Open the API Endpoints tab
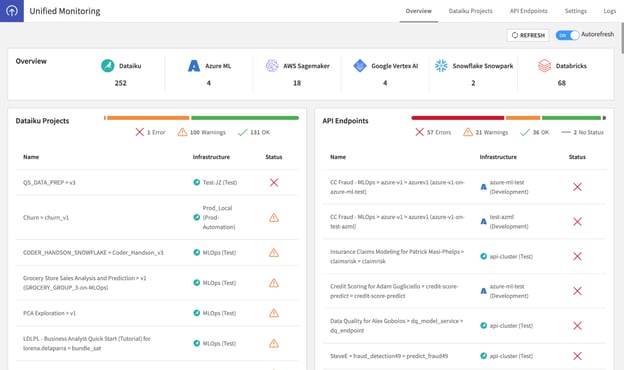 click(x=528, y=11)
